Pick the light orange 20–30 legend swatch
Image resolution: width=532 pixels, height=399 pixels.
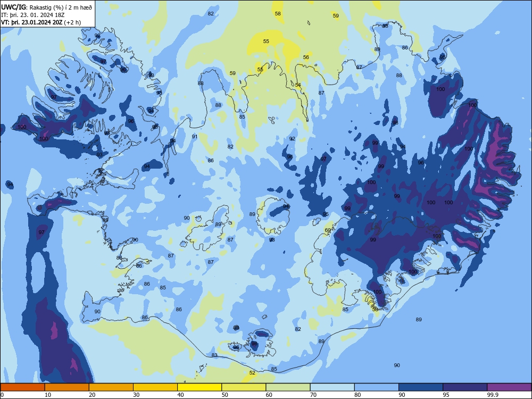(111, 387)
